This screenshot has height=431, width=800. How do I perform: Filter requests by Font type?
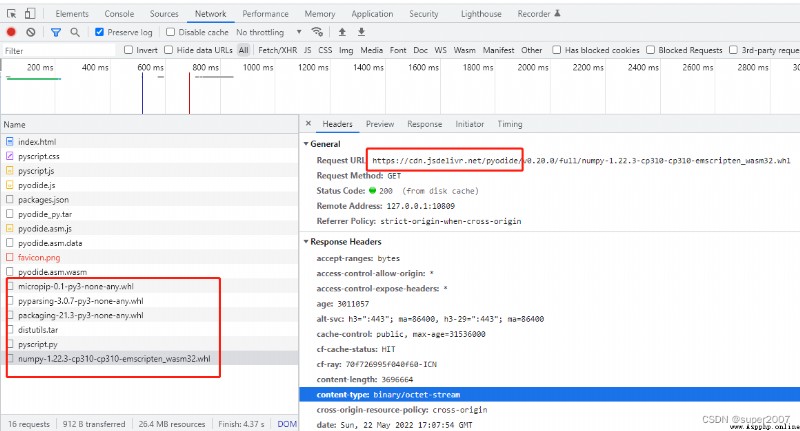coord(398,50)
